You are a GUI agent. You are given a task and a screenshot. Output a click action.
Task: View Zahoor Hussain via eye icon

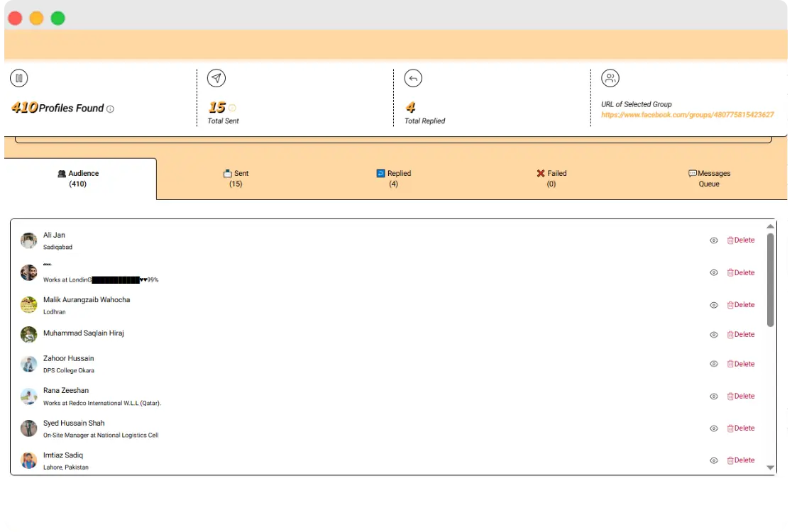coord(714,365)
